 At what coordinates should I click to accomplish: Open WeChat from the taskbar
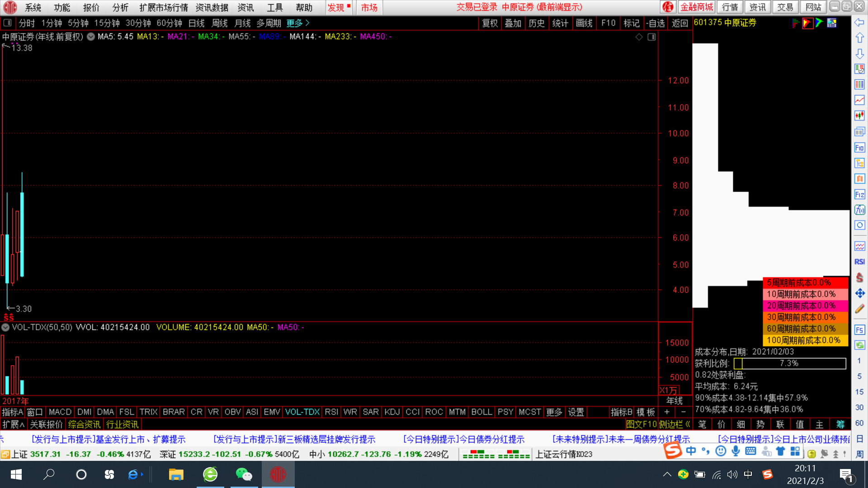pos(244,474)
